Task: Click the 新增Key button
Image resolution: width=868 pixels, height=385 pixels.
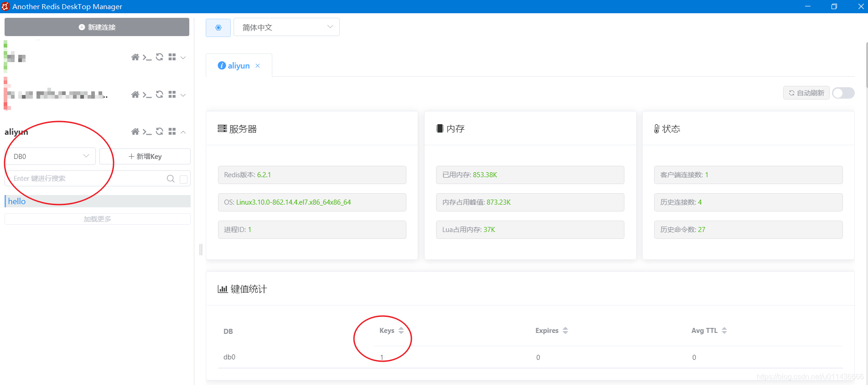Action: tap(145, 156)
